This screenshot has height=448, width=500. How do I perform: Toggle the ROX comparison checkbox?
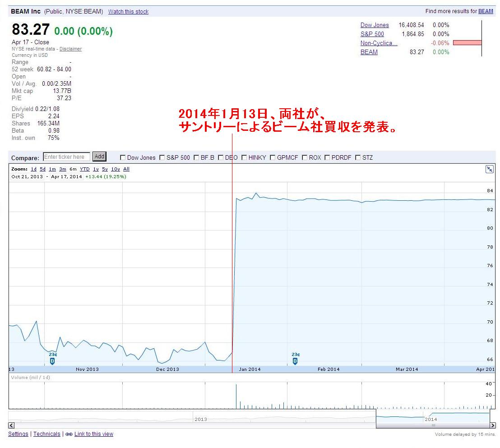point(305,157)
